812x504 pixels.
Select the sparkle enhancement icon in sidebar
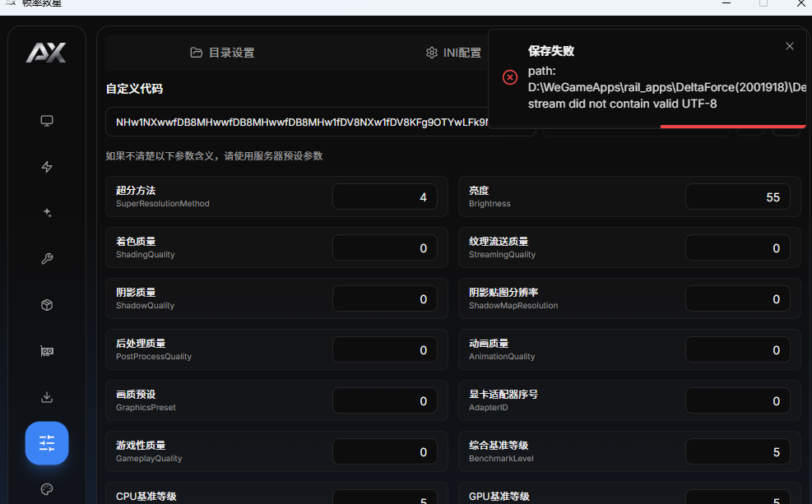(47, 212)
